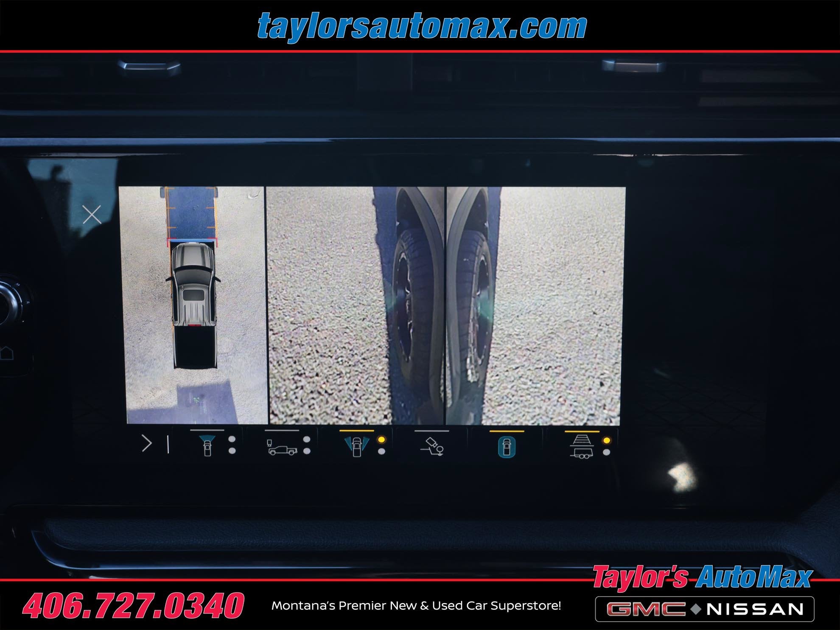The height and width of the screenshot is (630, 840).
Task: Select upper dot beside front camera icon
Action: click(x=232, y=439)
